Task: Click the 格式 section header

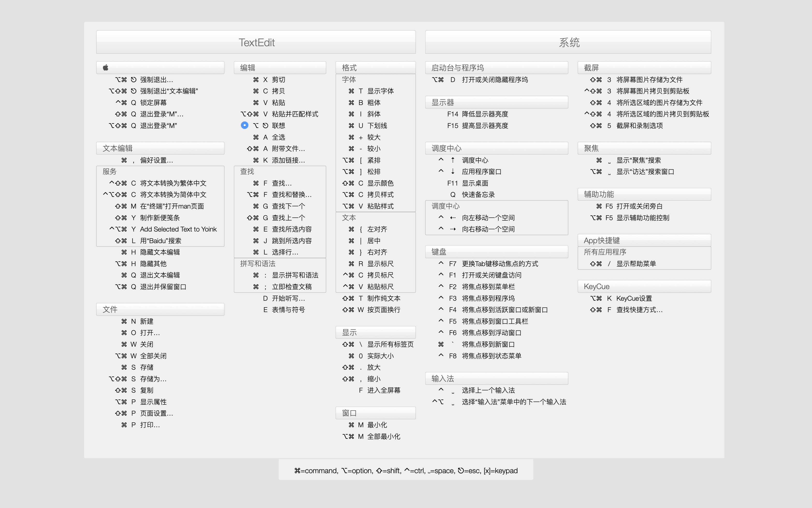Action: (376, 67)
